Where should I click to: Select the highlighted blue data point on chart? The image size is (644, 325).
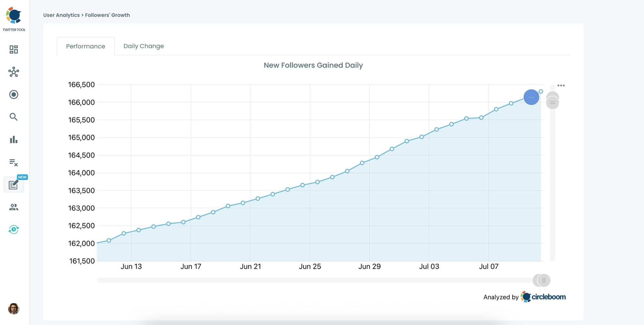531,97
